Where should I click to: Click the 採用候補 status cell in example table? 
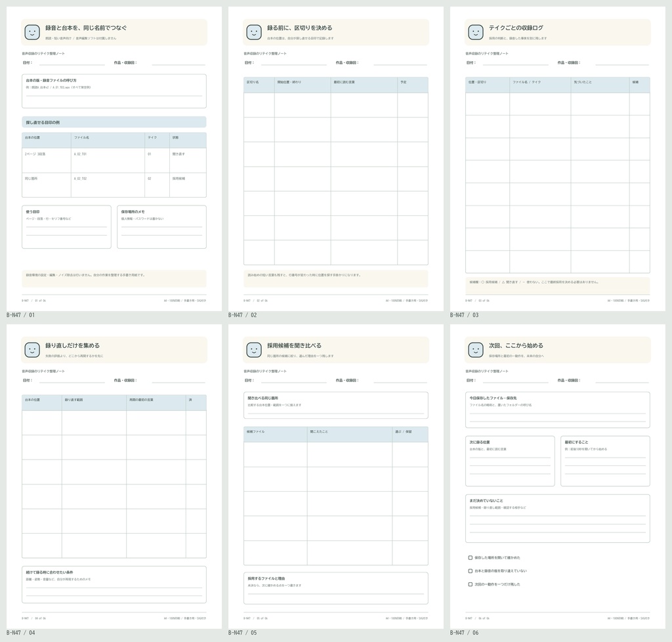[x=188, y=184]
